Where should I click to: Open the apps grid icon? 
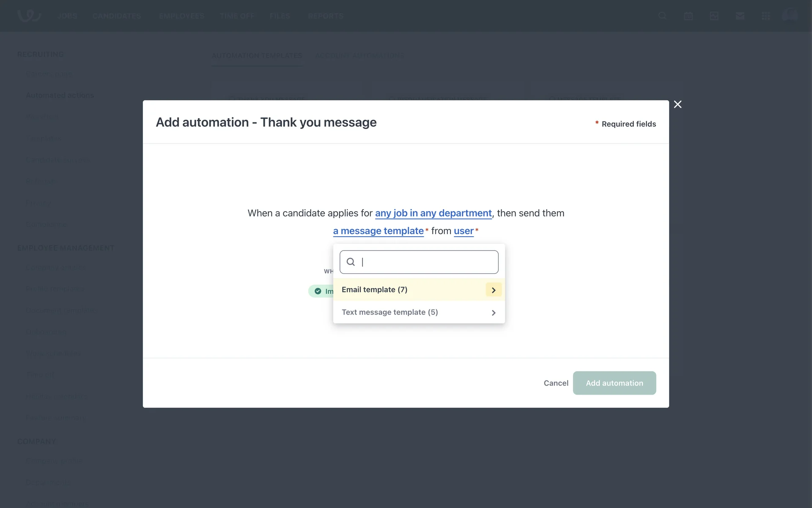pyautogui.click(x=765, y=16)
